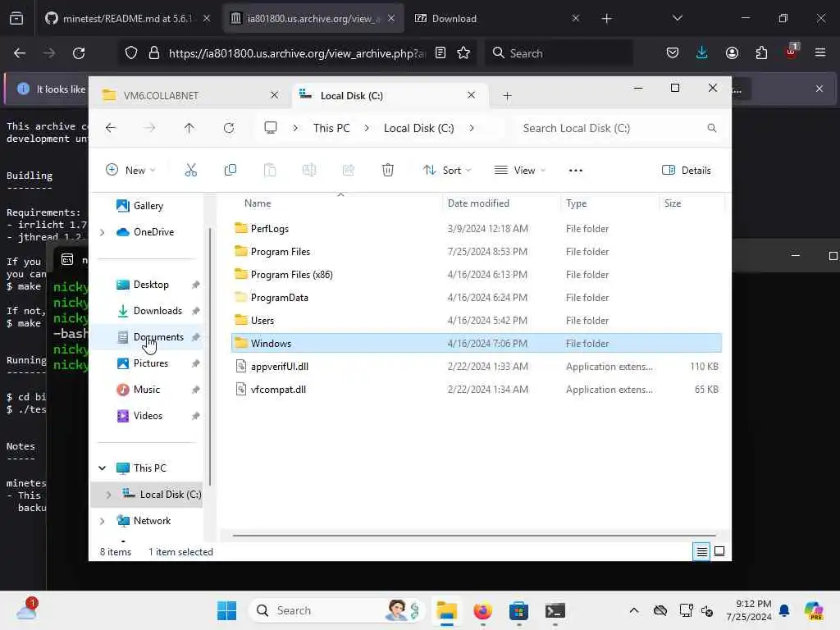Viewport: 840px width, 630px height.
Task: Click the Rename icon in File Explorer toolbar
Action: tap(309, 171)
